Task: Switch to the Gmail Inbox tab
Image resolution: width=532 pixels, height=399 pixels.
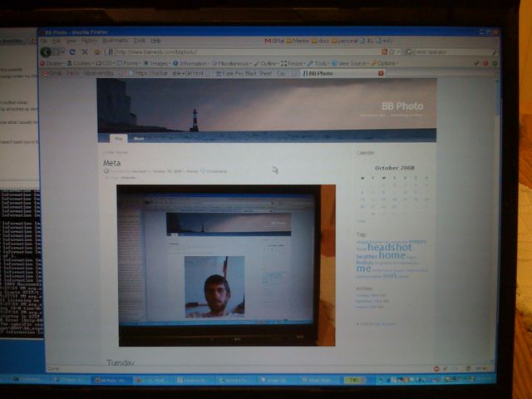Action: click(x=82, y=73)
